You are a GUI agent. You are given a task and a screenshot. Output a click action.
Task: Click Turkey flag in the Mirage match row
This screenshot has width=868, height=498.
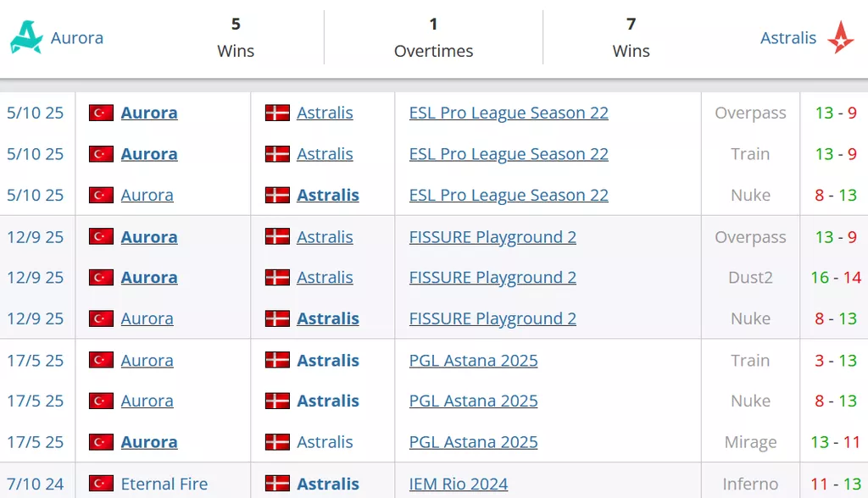coord(101,442)
